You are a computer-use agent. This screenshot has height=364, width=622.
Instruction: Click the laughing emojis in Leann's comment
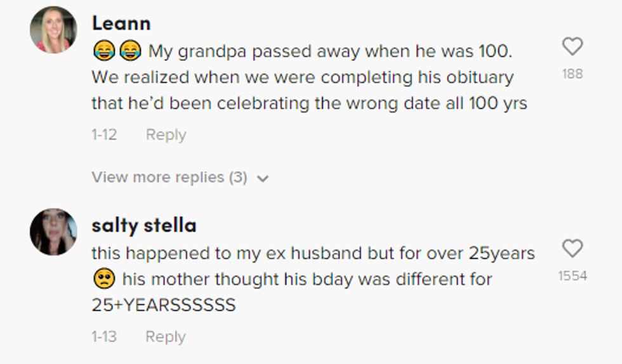117,51
